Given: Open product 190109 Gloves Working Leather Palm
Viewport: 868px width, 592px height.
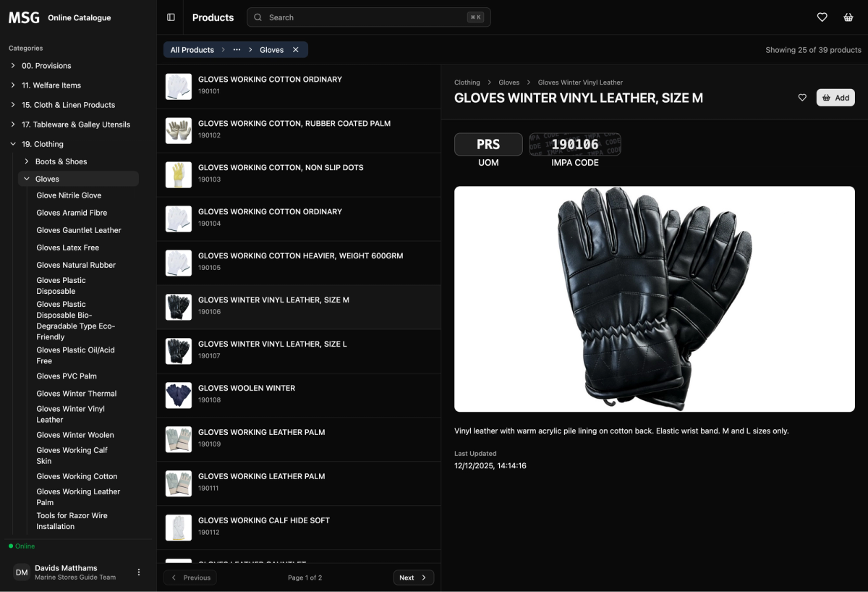Looking at the screenshot, I should pos(299,439).
